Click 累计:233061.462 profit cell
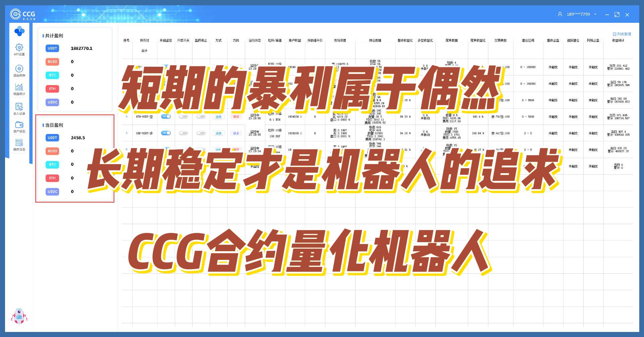 pos(618,69)
